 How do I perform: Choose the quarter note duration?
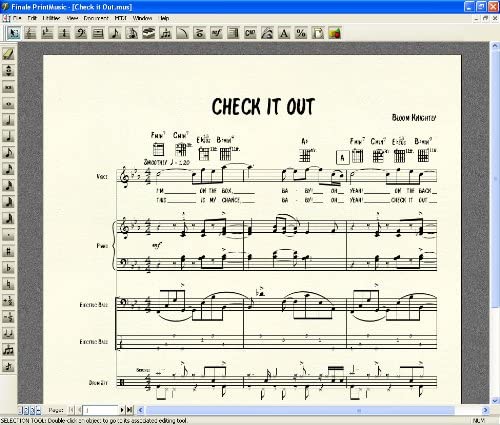click(x=8, y=136)
